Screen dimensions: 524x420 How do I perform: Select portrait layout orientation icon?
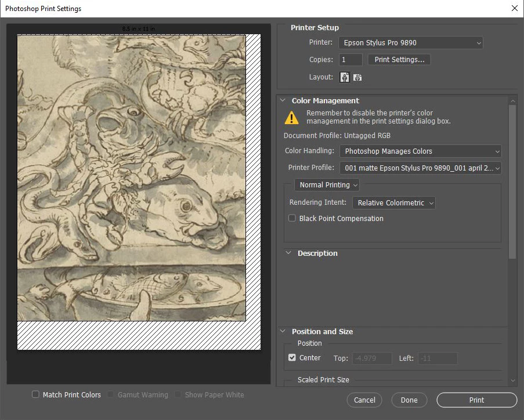345,77
